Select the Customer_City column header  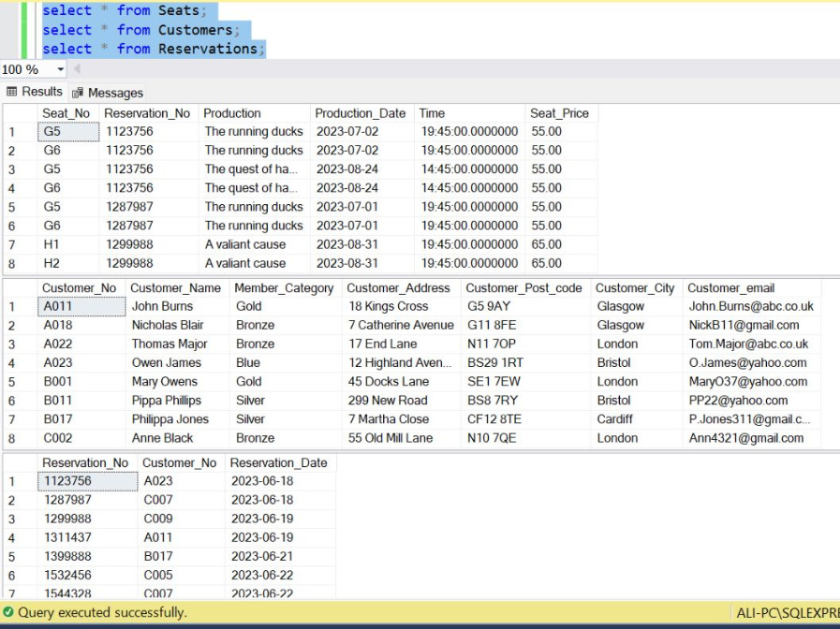tap(635, 288)
